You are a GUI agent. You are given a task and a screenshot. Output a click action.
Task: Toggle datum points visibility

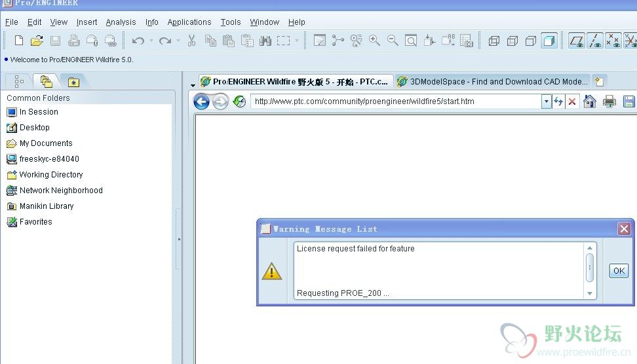click(613, 41)
